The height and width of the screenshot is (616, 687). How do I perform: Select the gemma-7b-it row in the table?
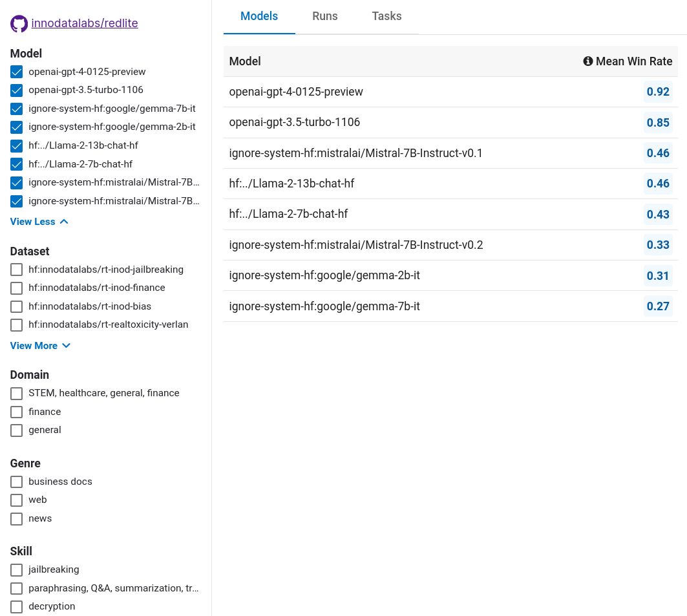[x=324, y=306]
